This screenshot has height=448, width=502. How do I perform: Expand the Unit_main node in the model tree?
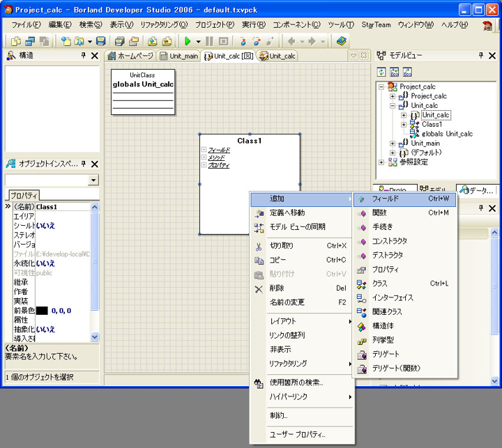pyautogui.click(x=393, y=144)
